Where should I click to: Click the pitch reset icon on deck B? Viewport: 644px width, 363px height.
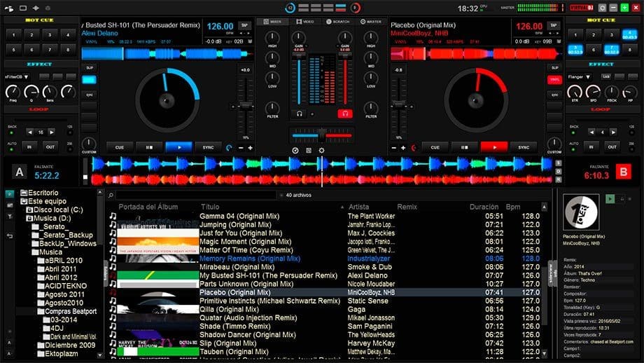tap(414, 148)
